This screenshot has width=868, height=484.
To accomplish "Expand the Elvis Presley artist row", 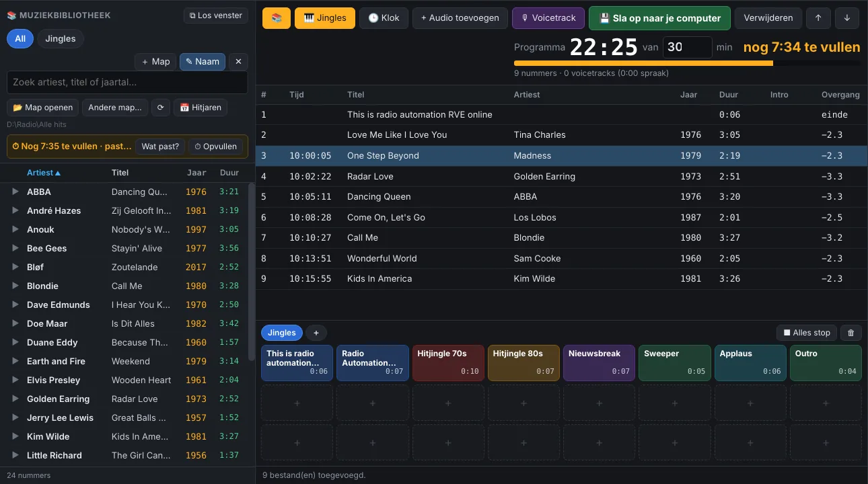I will [15, 380].
